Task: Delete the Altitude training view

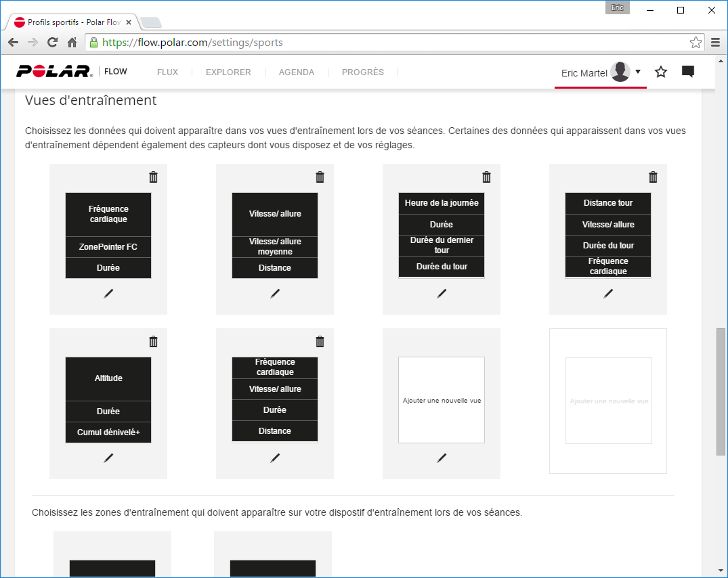Action: coord(153,342)
